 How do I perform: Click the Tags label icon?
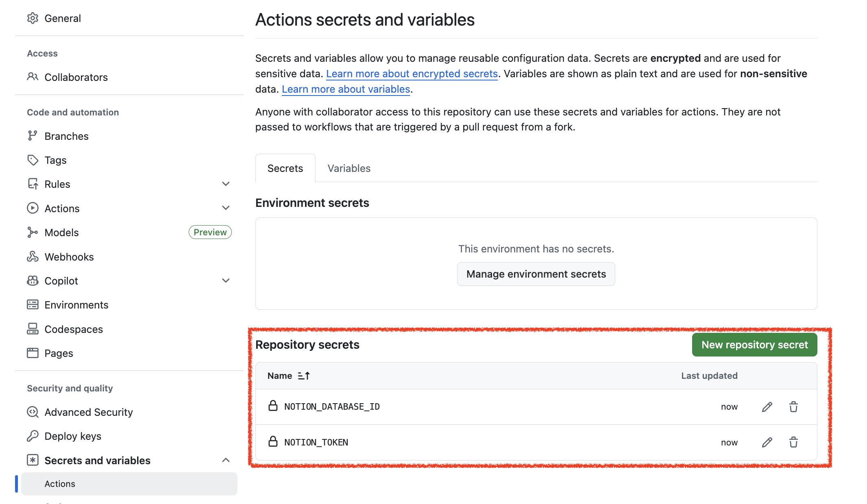point(33,160)
